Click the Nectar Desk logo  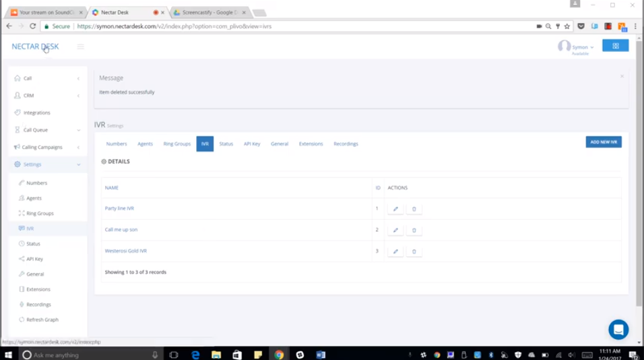[x=35, y=47]
